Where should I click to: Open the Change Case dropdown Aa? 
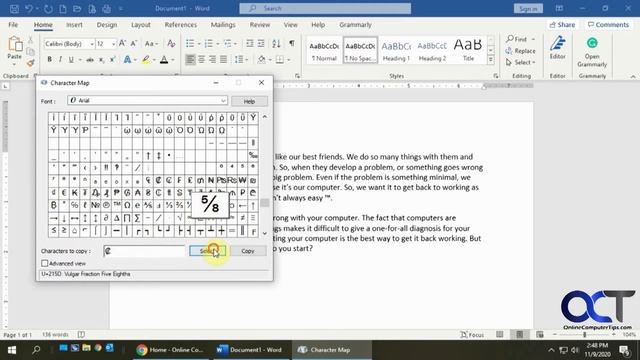click(151, 43)
